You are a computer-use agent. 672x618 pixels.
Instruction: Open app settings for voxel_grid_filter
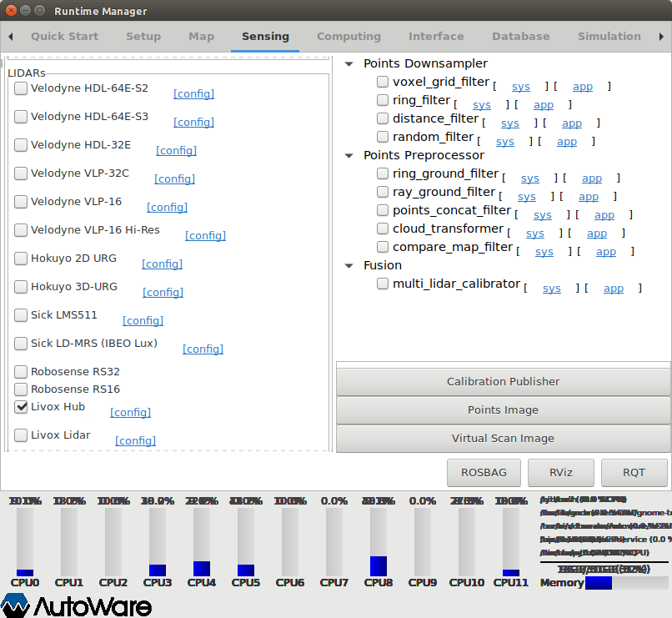(583, 87)
